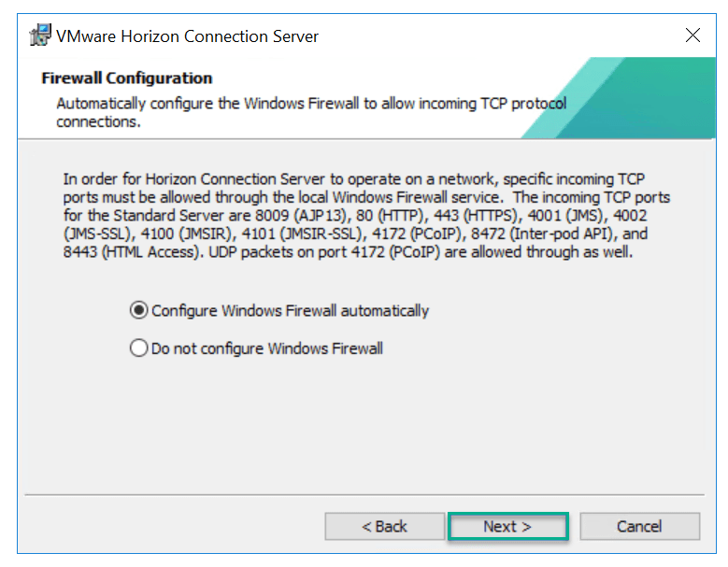Choose Do not configure Windows Firewall

click(139, 348)
